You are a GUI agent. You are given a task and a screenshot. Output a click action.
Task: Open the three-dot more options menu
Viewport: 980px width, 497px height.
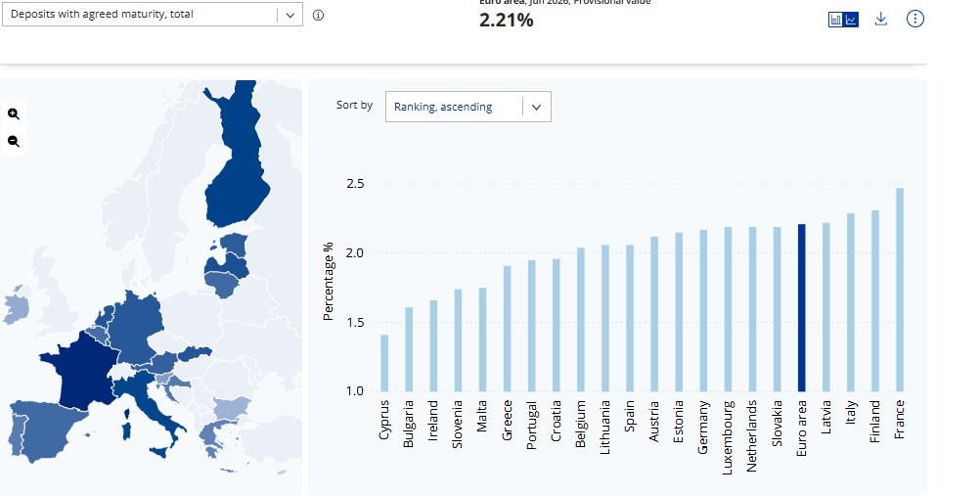(x=915, y=19)
